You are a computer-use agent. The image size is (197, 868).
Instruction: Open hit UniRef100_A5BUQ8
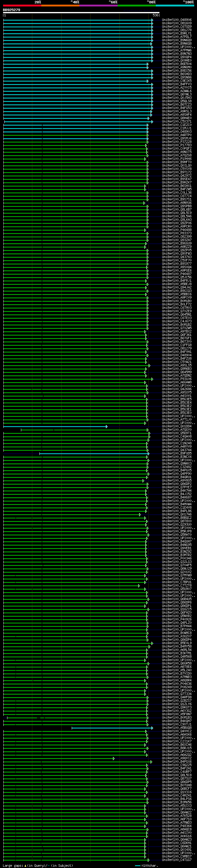(x=177, y=728)
